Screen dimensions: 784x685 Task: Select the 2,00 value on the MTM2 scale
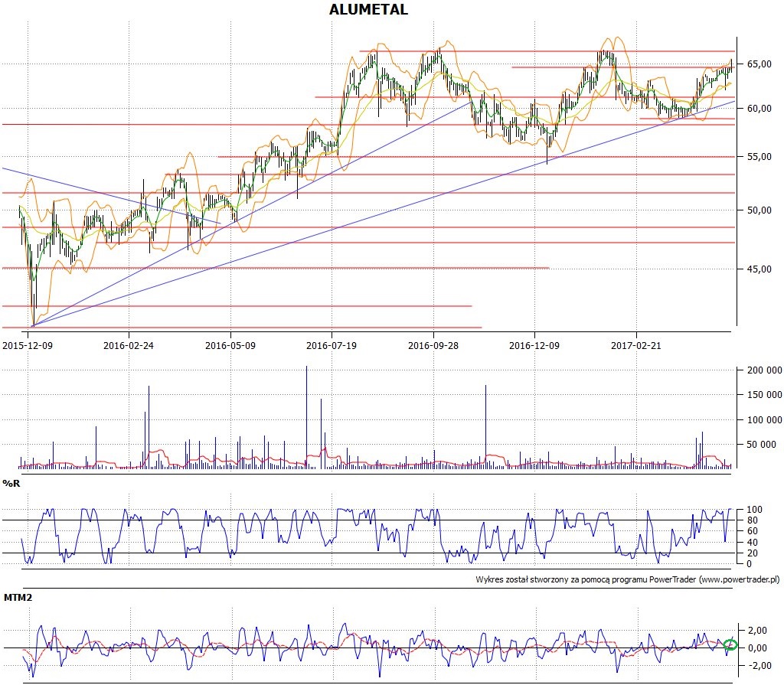click(x=759, y=631)
